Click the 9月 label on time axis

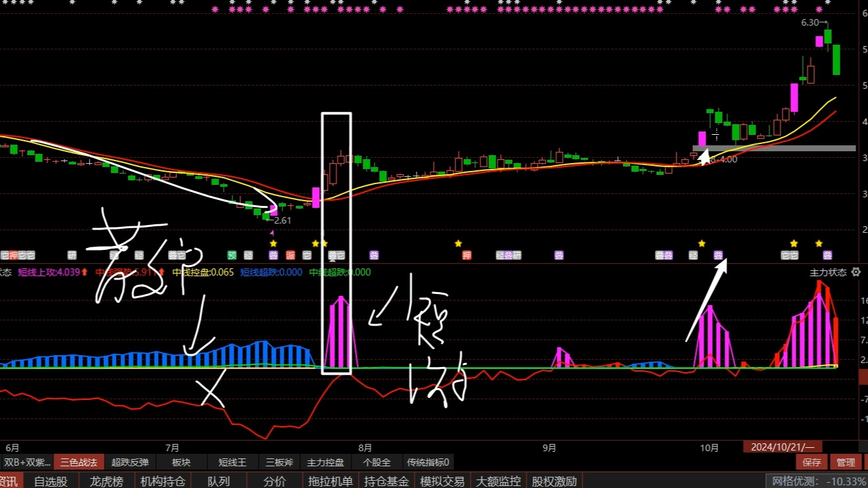coord(549,447)
